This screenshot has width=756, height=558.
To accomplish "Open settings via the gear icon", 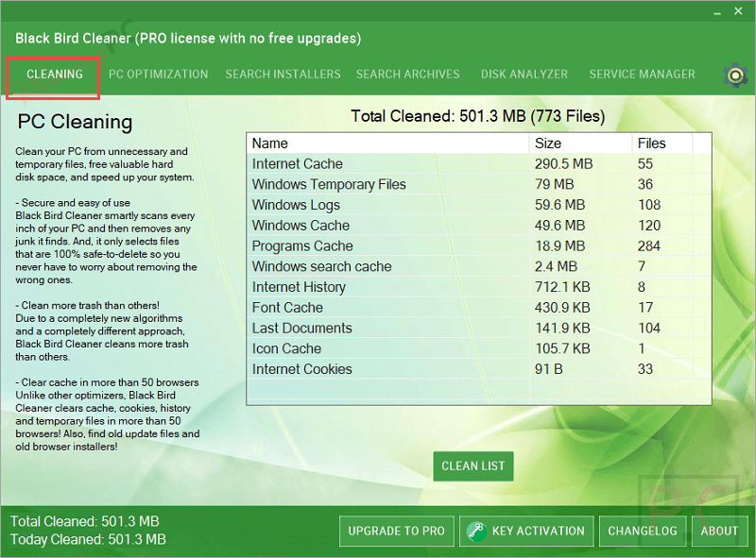I will point(735,75).
